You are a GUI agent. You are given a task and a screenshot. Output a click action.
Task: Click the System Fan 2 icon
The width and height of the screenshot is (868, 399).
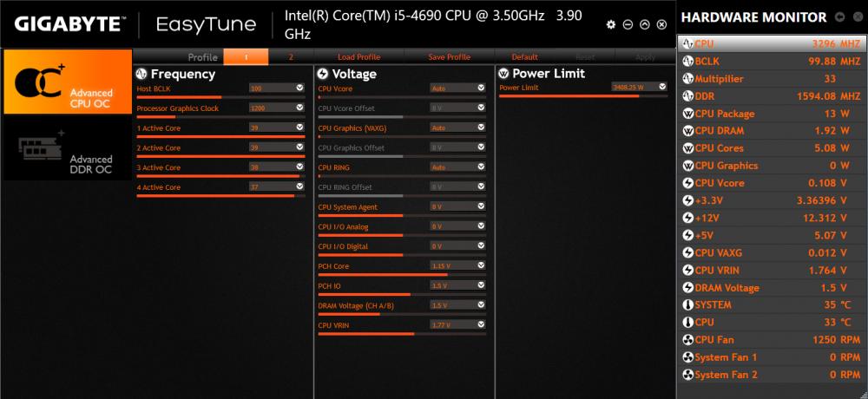(x=688, y=375)
